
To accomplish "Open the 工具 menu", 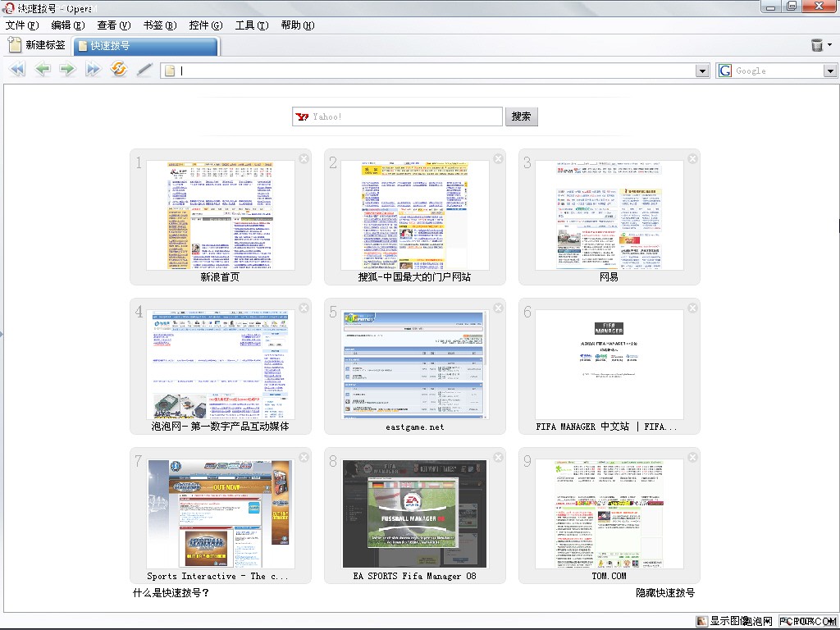I will click(252, 25).
